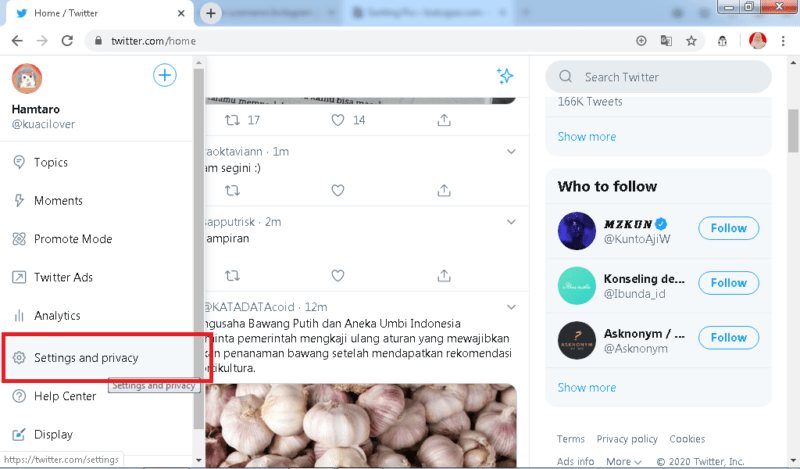This screenshot has height=469, width=800.
Task: Share the 'ampiran' tweet
Action: (444, 276)
